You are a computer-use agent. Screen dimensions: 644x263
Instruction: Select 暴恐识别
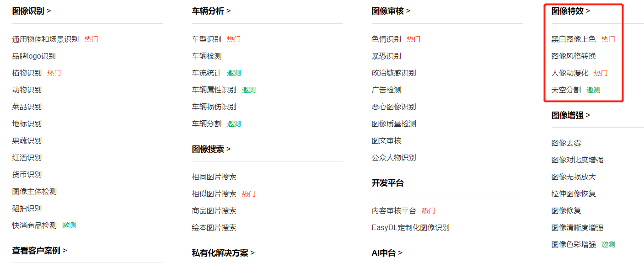[386, 56]
